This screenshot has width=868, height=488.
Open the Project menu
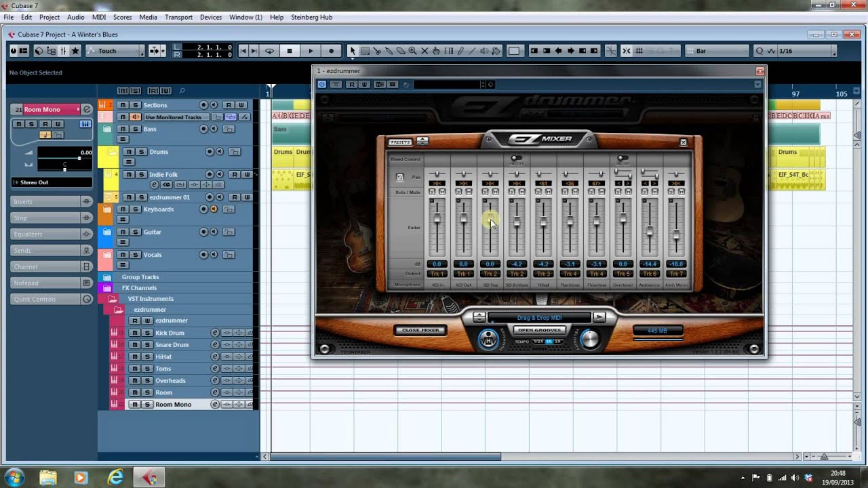tap(50, 17)
